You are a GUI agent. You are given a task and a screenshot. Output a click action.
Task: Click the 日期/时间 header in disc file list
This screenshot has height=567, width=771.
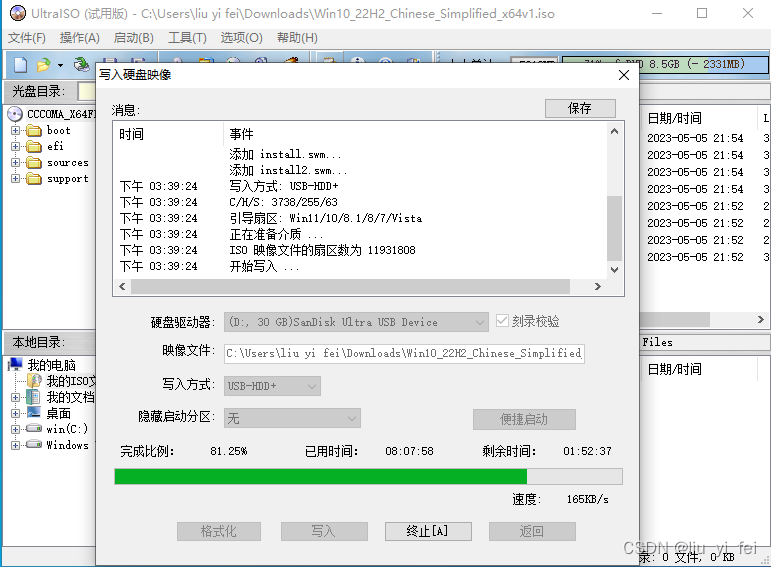coord(675,118)
